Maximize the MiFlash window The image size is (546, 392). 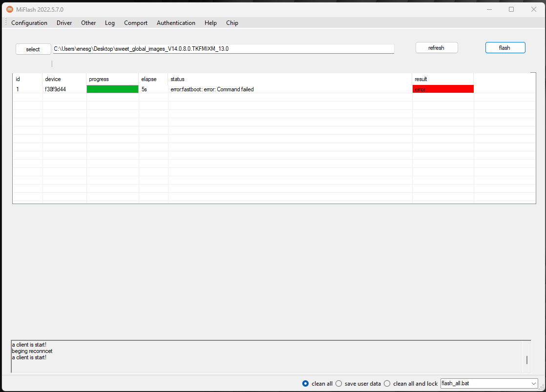click(x=511, y=9)
